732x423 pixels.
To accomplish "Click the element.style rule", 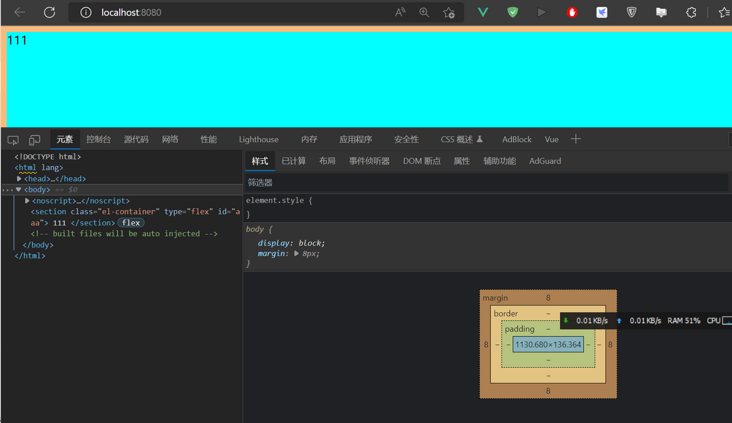I will (274, 200).
